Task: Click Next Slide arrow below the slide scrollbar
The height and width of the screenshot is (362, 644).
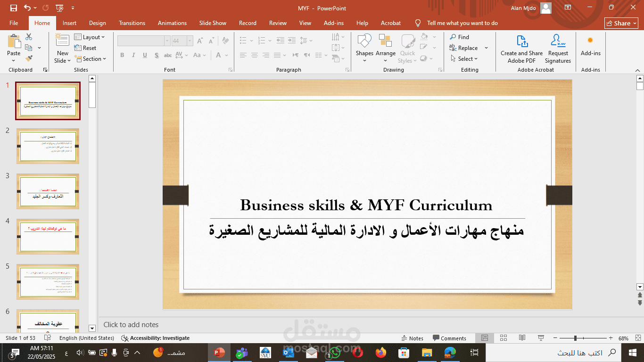Action: pyautogui.click(x=640, y=303)
